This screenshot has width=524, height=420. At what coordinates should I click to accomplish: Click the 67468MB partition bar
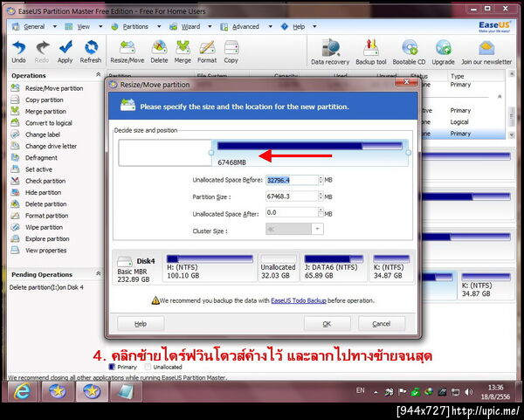(310, 153)
